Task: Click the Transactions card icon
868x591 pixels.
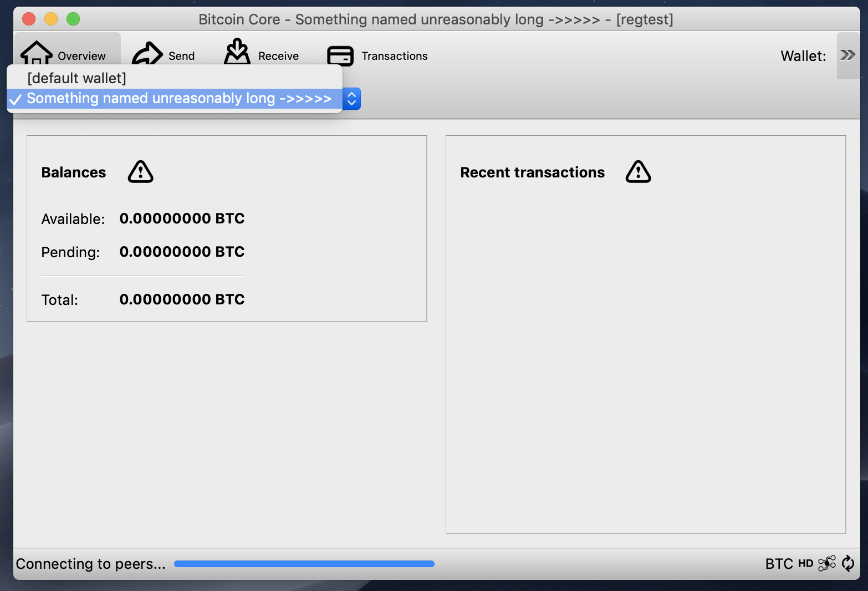Action: (x=340, y=56)
